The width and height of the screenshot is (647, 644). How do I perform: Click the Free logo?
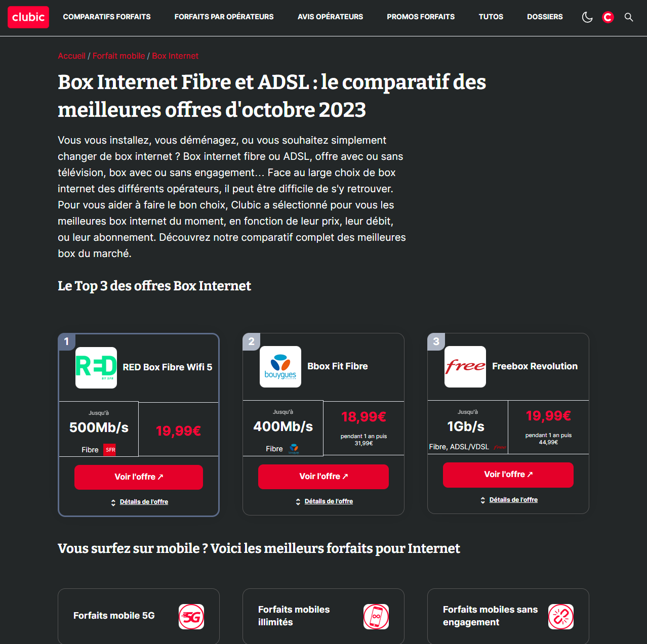point(465,367)
